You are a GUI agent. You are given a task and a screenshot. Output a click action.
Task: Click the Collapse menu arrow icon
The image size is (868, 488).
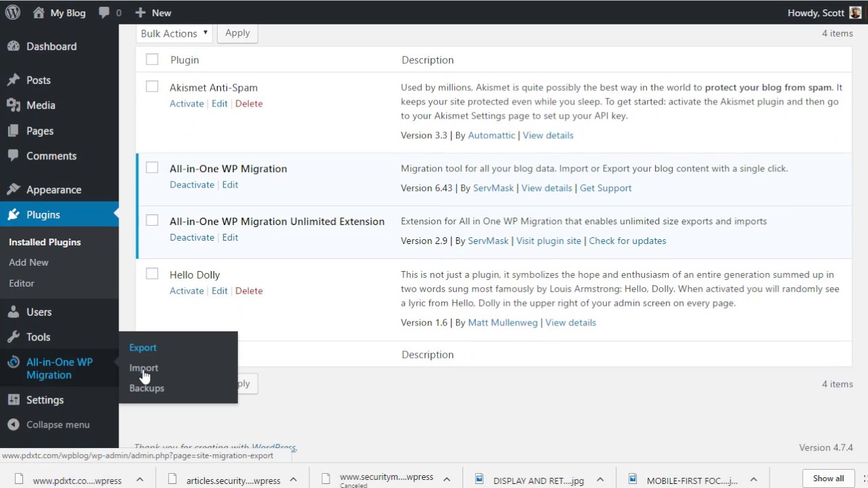[14, 425]
